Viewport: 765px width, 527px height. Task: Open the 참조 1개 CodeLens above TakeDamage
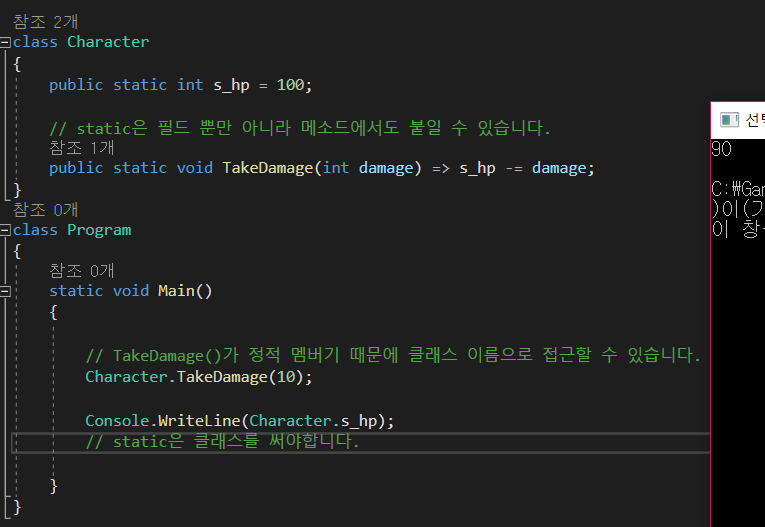pos(81,147)
